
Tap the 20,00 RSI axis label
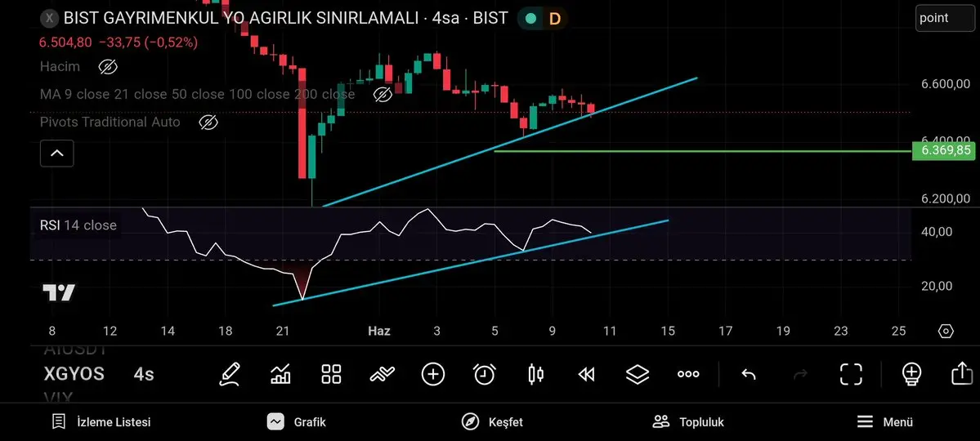coord(936,286)
